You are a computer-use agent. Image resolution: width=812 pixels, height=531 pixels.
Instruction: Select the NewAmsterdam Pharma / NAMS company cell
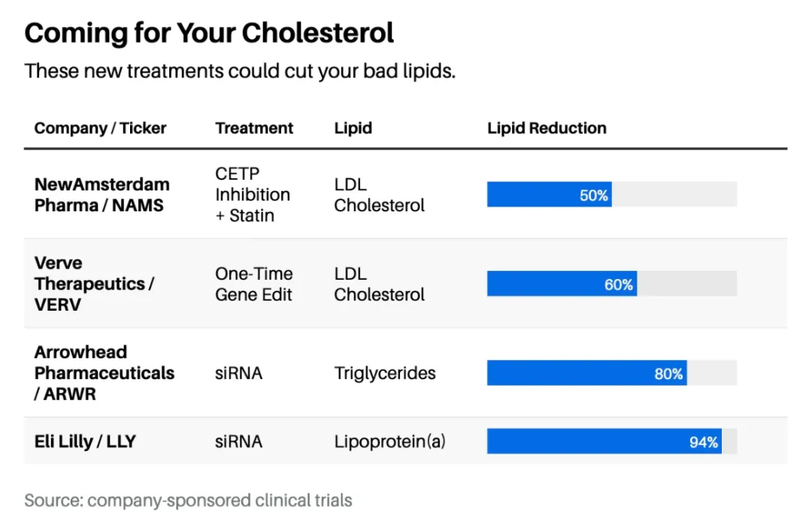coord(101,195)
